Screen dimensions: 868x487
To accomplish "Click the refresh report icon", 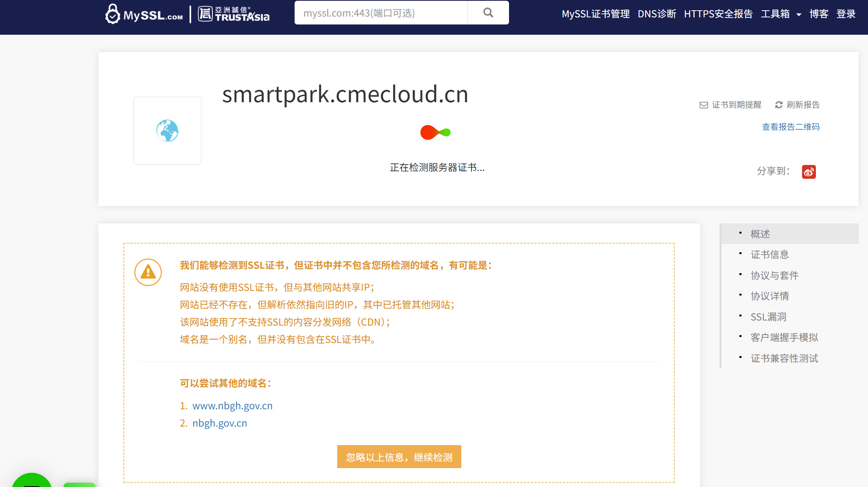I will point(778,105).
